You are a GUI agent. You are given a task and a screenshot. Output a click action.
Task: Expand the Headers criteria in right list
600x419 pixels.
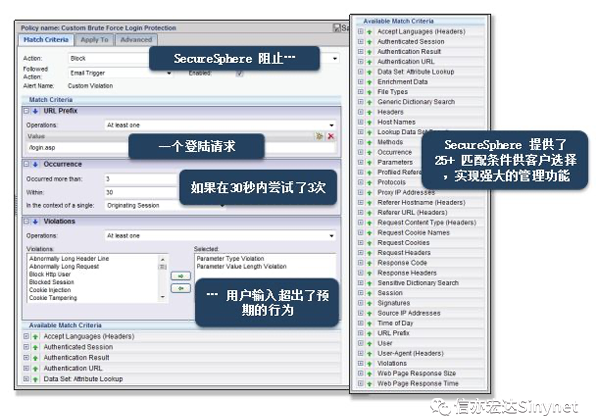(x=360, y=113)
